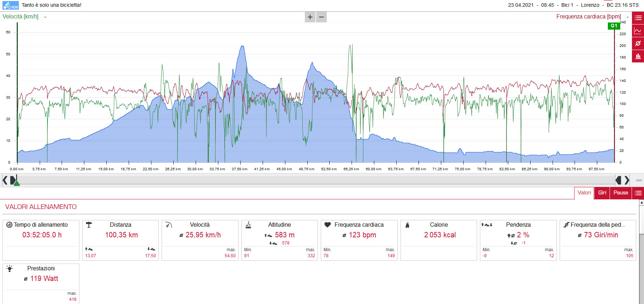Screen dimensions: 644x304
Task: Zoom in the chart with plus button
Action: (x=310, y=17)
